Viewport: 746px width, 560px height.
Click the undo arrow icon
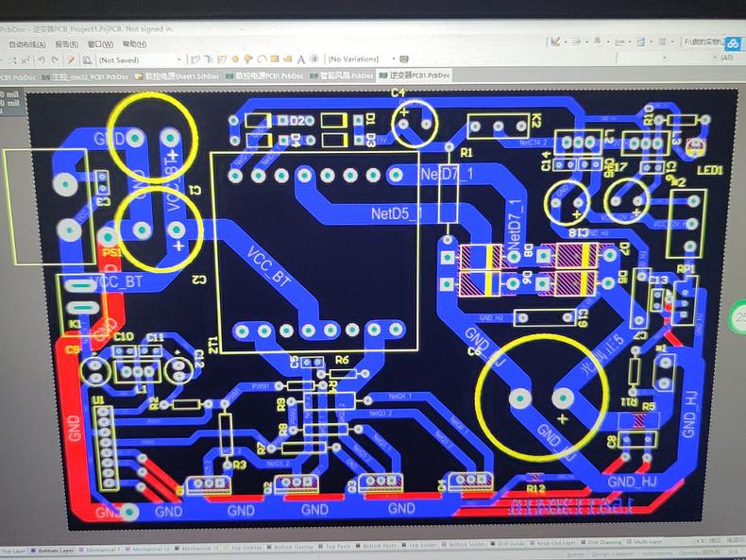coord(42,59)
